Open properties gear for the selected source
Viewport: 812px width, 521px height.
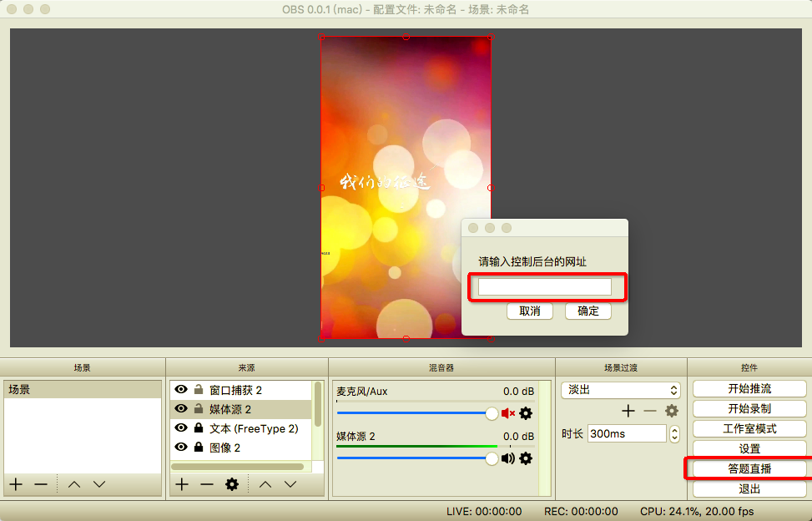pyautogui.click(x=232, y=484)
